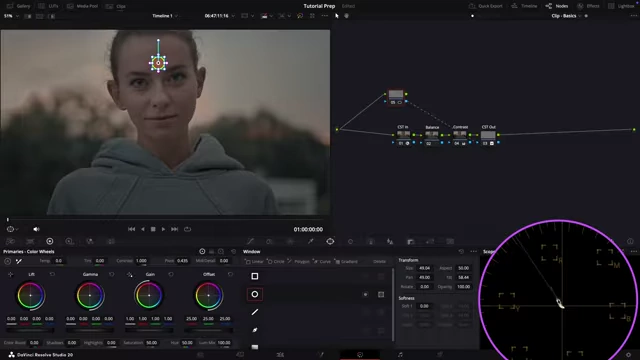
Task: Open the Clip - Basics node mode dropdown
Action: 566,16
